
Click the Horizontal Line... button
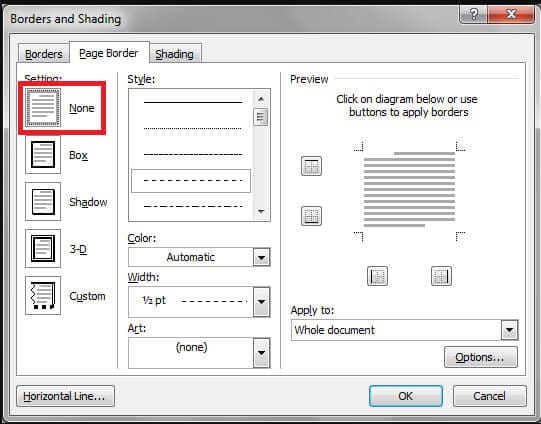(66, 396)
